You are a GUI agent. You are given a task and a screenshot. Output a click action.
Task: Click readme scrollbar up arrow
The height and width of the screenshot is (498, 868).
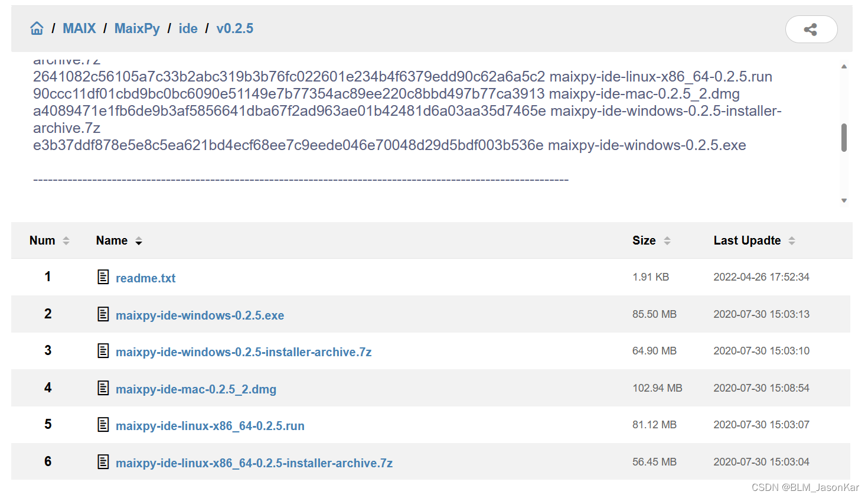844,67
